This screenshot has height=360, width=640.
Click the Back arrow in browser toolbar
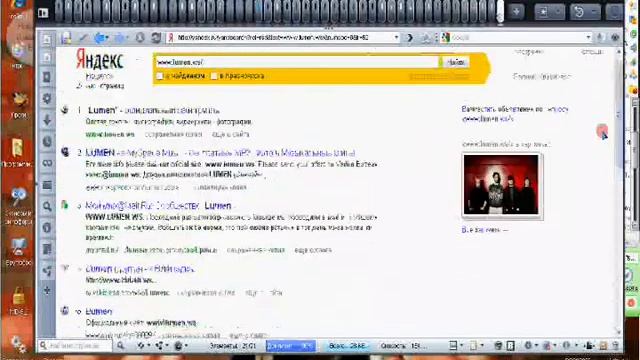pos(100,38)
